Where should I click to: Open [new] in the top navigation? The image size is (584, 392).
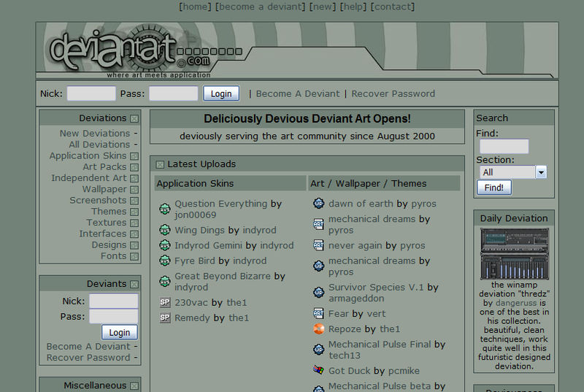(x=323, y=7)
